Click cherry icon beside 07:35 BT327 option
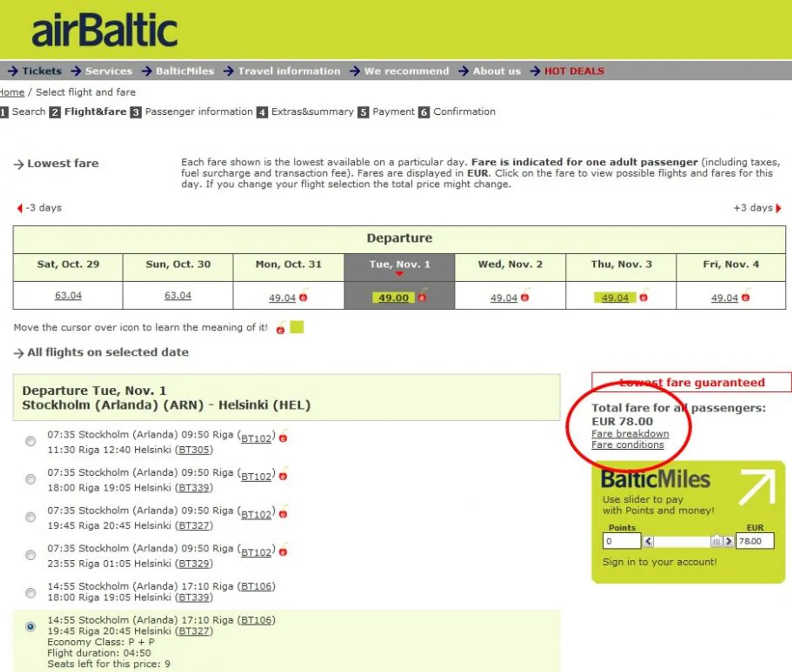The width and height of the screenshot is (792, 672). tap(283, 512)
